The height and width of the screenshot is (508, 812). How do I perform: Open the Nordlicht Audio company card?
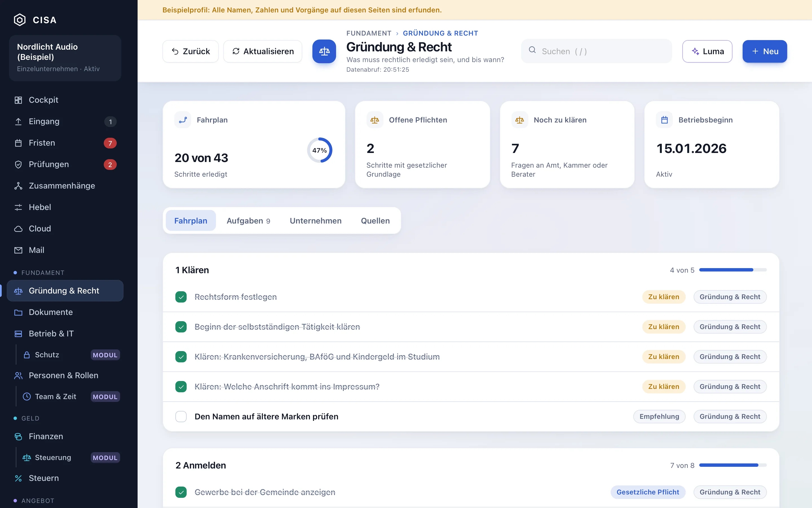65,58
